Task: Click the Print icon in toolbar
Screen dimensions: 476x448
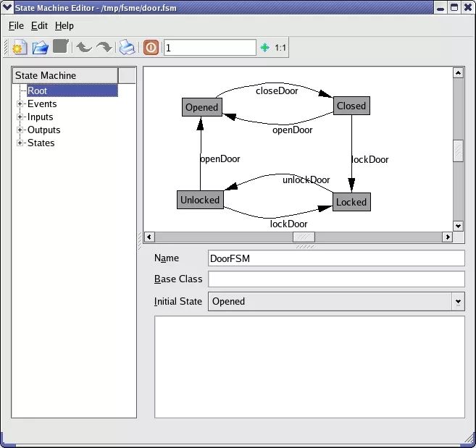Action: pyautogui.click(x=128, y=48)
